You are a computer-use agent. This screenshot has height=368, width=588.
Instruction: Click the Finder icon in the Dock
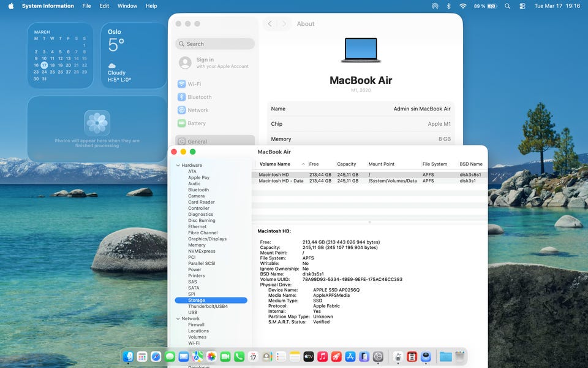point(128,356)
